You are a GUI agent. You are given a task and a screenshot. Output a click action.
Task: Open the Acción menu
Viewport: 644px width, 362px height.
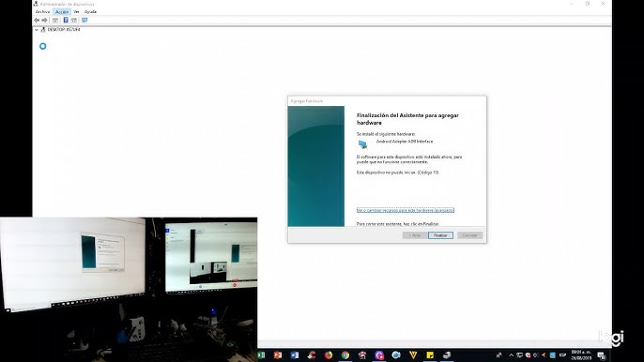[x=62, y=12]
